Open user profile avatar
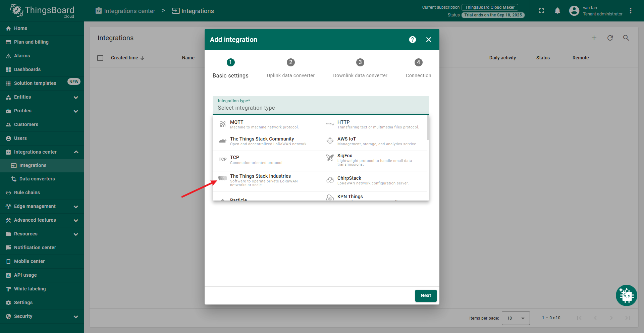 pos(574,11)
